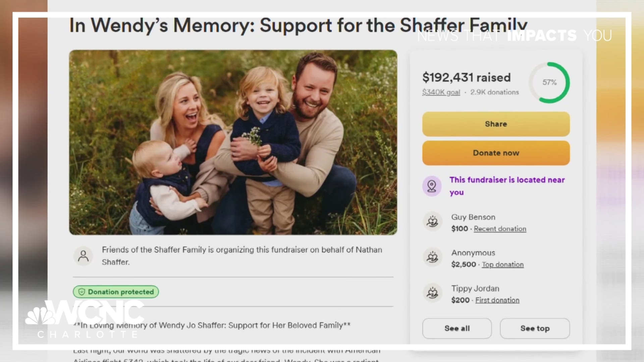The width and height of the screenshot is (644, 362).
Task: Click the shield icon in Donation protected badge
Action: (82, 292)
